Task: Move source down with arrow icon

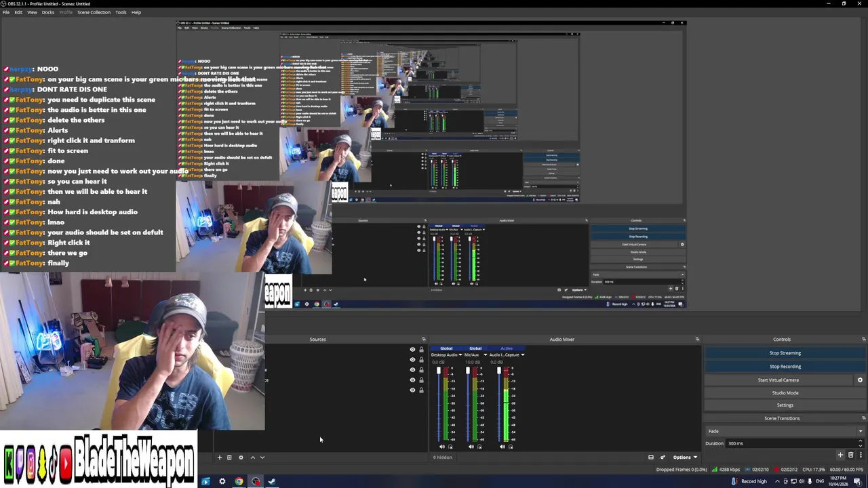Action: (x=262, y=457)
